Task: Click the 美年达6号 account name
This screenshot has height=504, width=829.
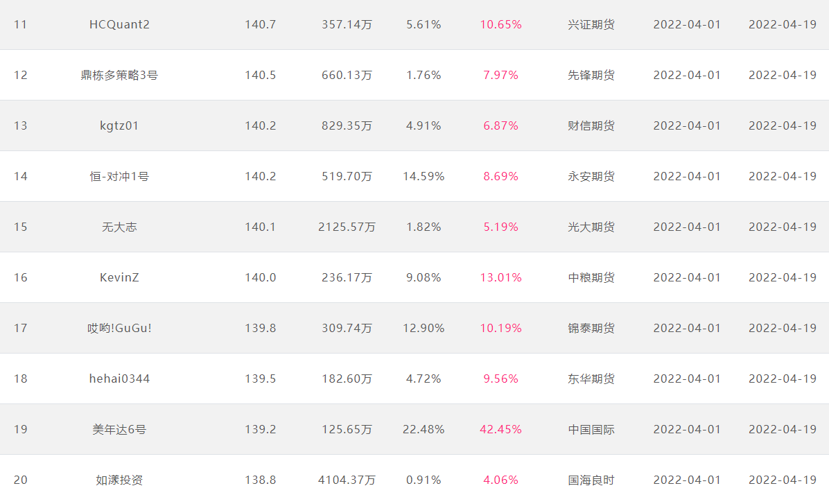Action: [119, 429]
